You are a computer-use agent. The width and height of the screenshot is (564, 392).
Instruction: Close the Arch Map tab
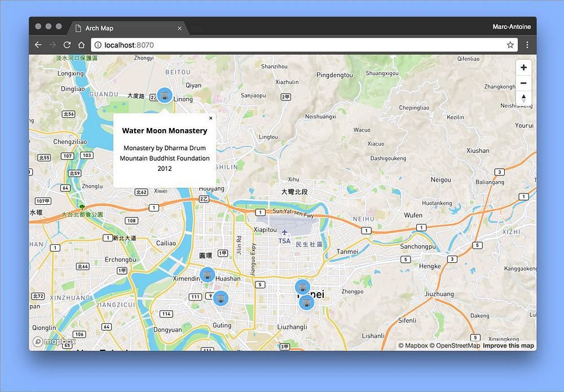(x=179, y=28)
